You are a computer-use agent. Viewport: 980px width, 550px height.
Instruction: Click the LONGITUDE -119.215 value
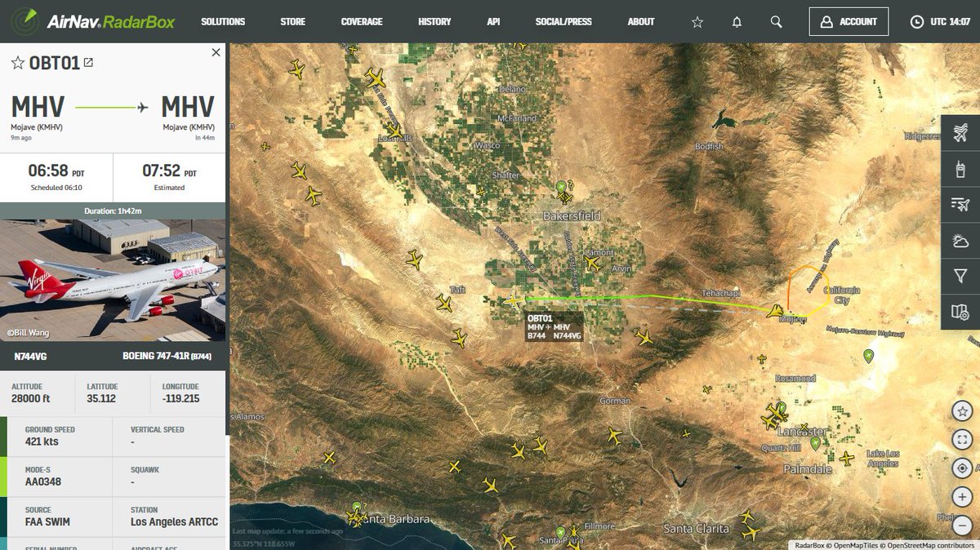tap(181, 398)
